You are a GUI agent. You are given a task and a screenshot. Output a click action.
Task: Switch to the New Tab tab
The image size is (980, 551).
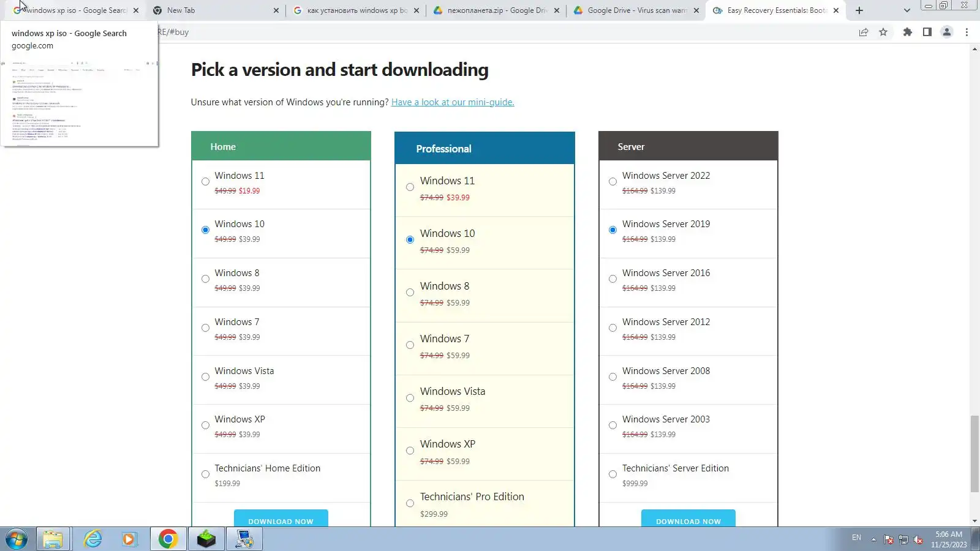click(215, 10)
